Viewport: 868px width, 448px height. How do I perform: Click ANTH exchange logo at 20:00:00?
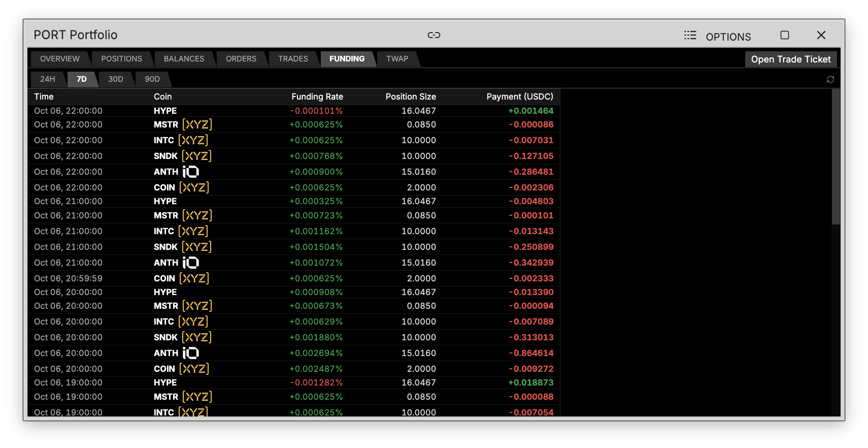(x=191, y=353)
